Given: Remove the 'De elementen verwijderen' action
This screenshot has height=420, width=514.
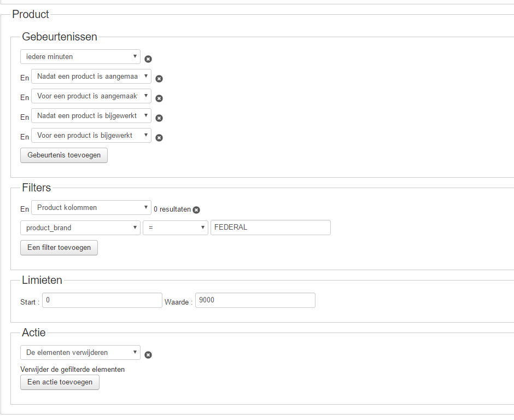Looking at the screenshot, I should coord(148,355).
